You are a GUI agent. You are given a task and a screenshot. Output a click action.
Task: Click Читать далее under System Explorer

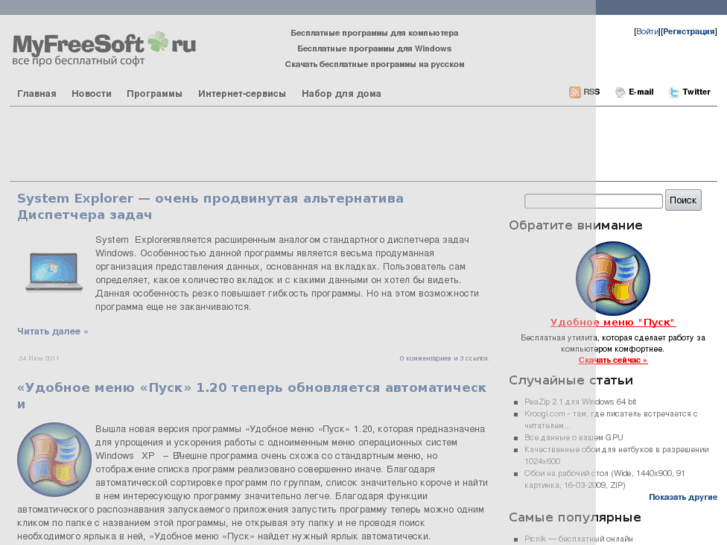pyautogui.click(x=53, y=331)
